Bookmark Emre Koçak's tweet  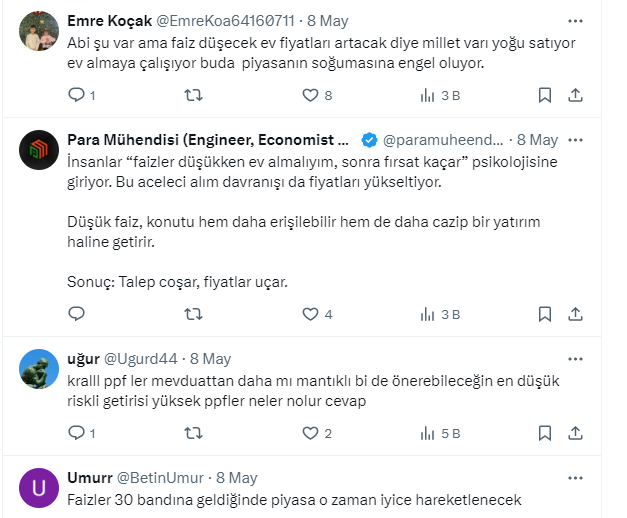544,95
